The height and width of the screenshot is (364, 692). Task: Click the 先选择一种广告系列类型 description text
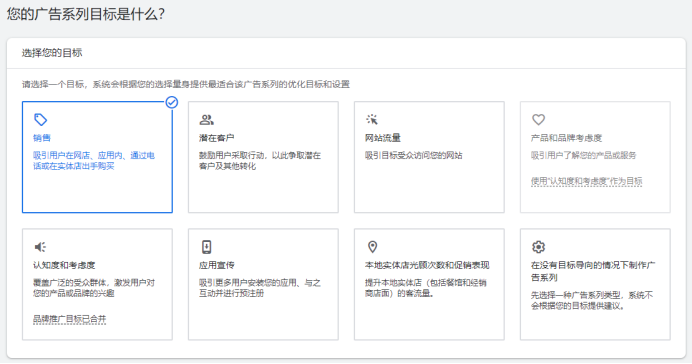[x=592, y=300]
